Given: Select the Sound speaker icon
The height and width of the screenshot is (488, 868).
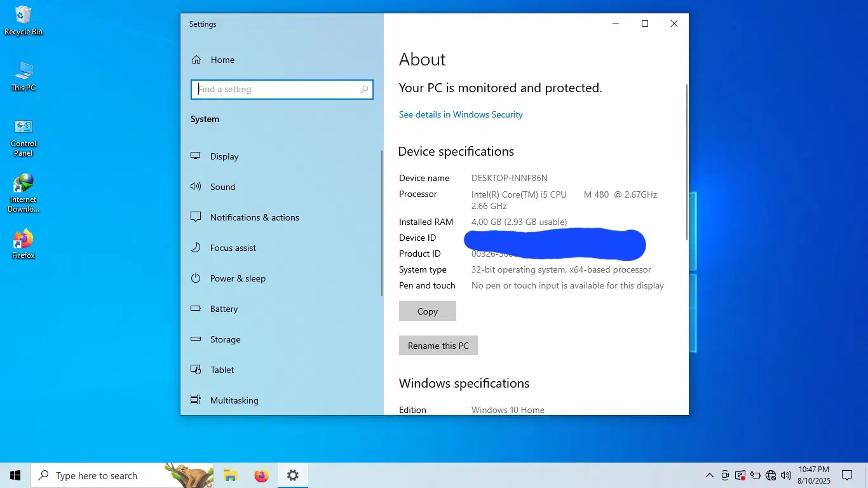Looking at the screenshot, I should [196, 187].
